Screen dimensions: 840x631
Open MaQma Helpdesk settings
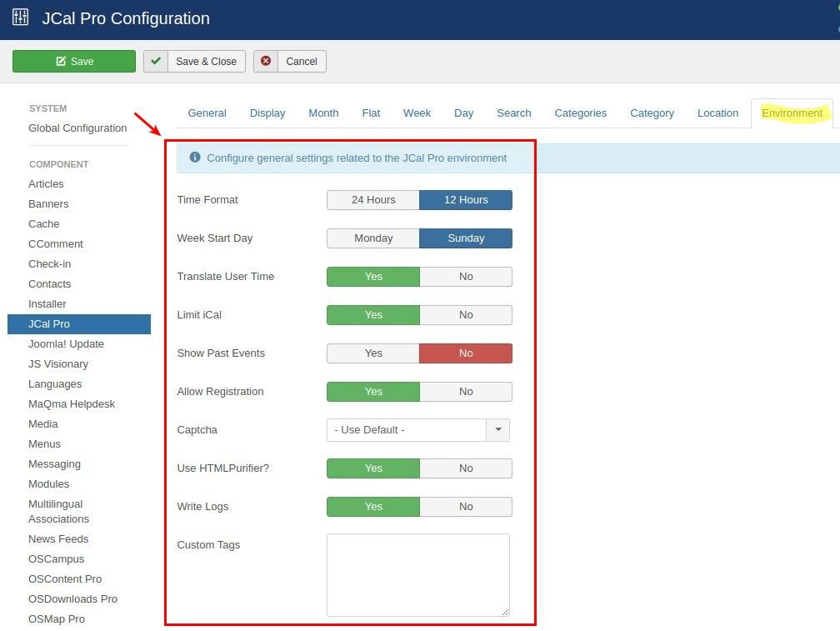coord(72,404)
